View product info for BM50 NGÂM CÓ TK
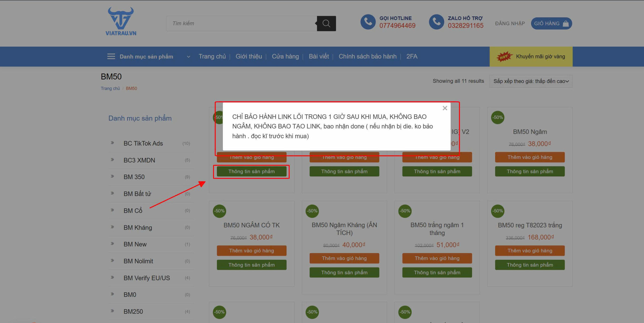644x323 pixels. coord(252,265)
